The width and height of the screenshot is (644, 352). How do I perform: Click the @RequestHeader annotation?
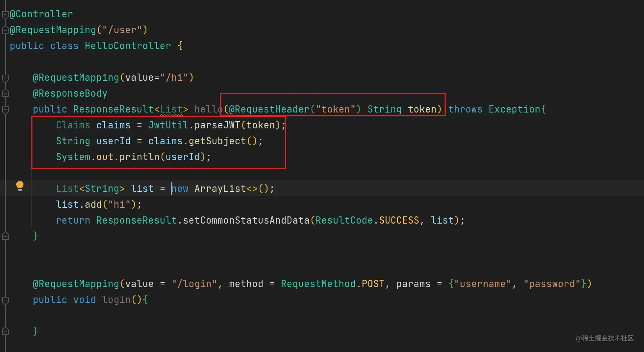coord(269,109)
